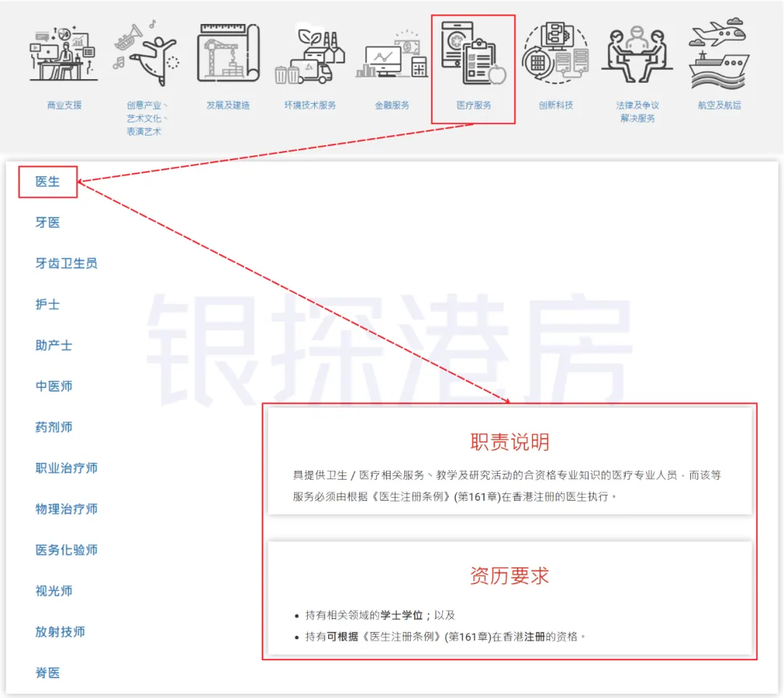784x698 pixels.
Task: Select the 创新科技 circular server icon
Action: tap(555, 52)
